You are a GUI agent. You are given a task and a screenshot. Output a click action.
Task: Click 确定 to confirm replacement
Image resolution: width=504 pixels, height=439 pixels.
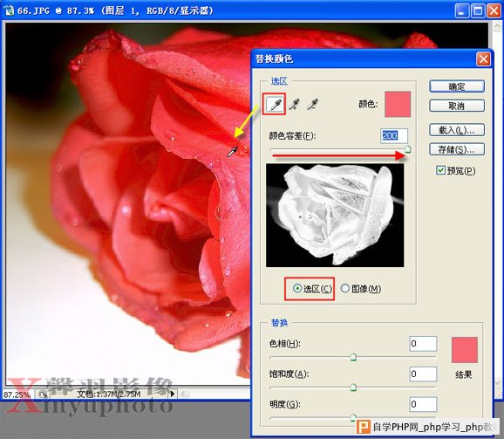pyautogui.click(x=457, y=86)
